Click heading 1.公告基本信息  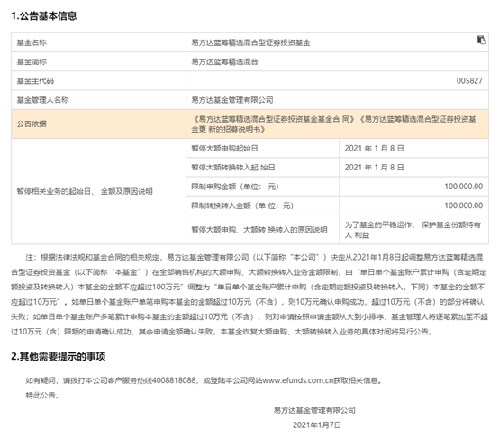pyautogui.click(x=44, y=15)
